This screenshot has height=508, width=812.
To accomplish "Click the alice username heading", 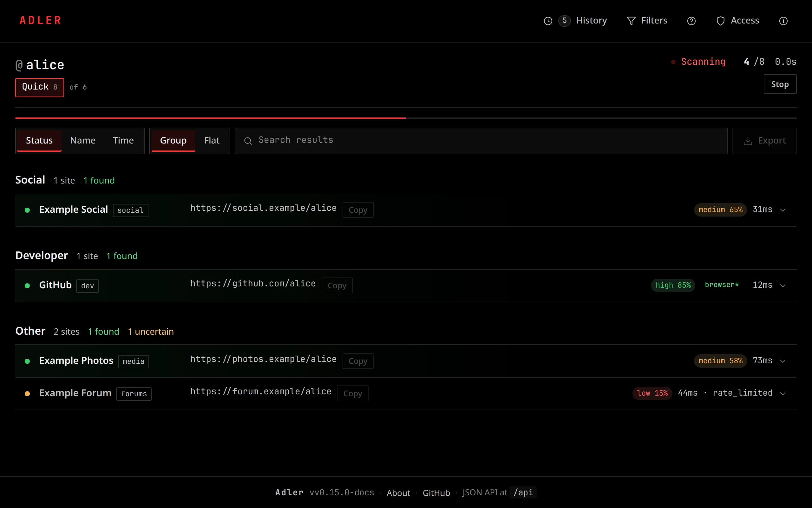I will point(45,65).
